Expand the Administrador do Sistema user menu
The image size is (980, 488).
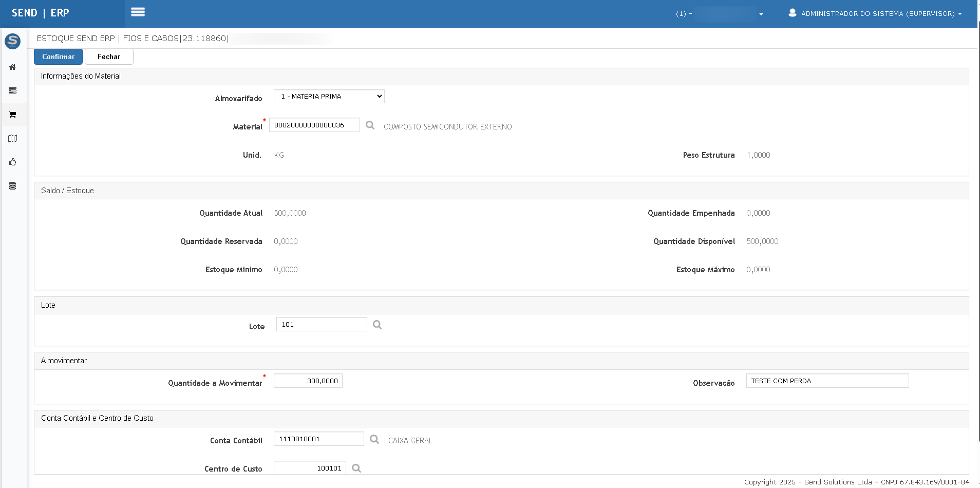tap(875, 14)
